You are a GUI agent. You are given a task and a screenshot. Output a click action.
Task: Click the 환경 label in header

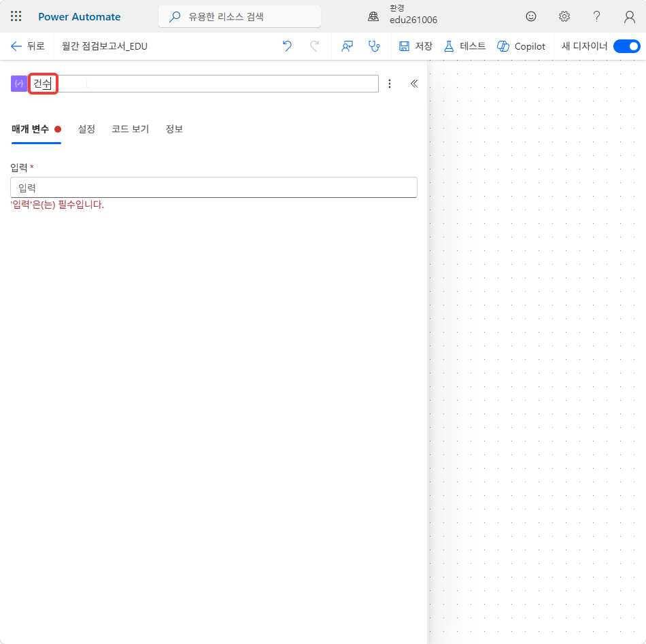[x=397, y=8]
